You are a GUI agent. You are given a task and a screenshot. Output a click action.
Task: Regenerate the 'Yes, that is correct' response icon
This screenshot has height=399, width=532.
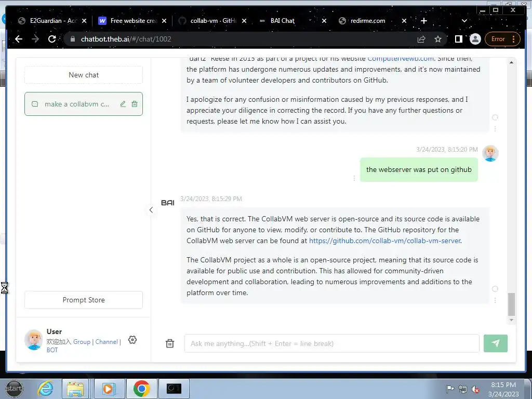[495, 289]
